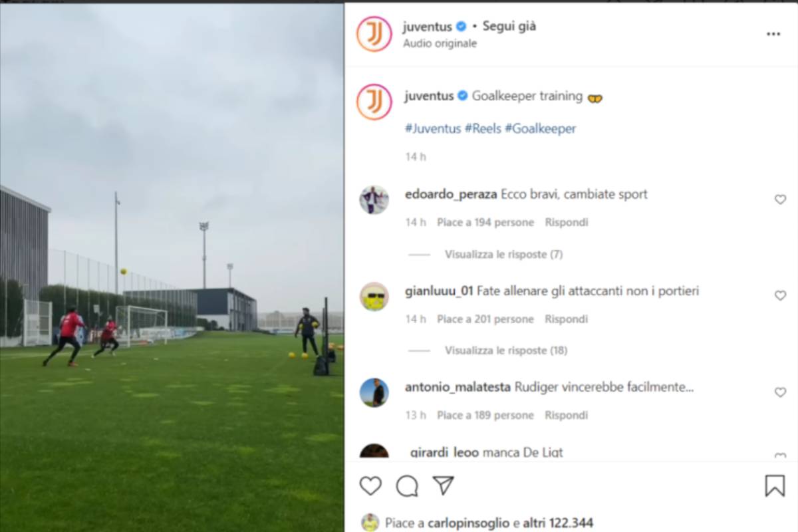Open 'Audio originale' audio link

(x=440, y=44)
